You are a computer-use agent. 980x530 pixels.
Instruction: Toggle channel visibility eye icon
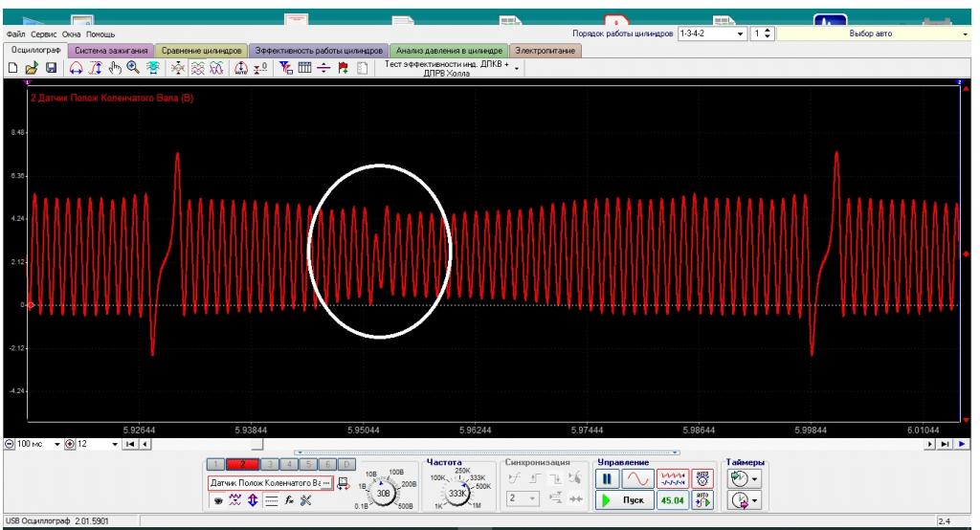click(x=217, y=499)
